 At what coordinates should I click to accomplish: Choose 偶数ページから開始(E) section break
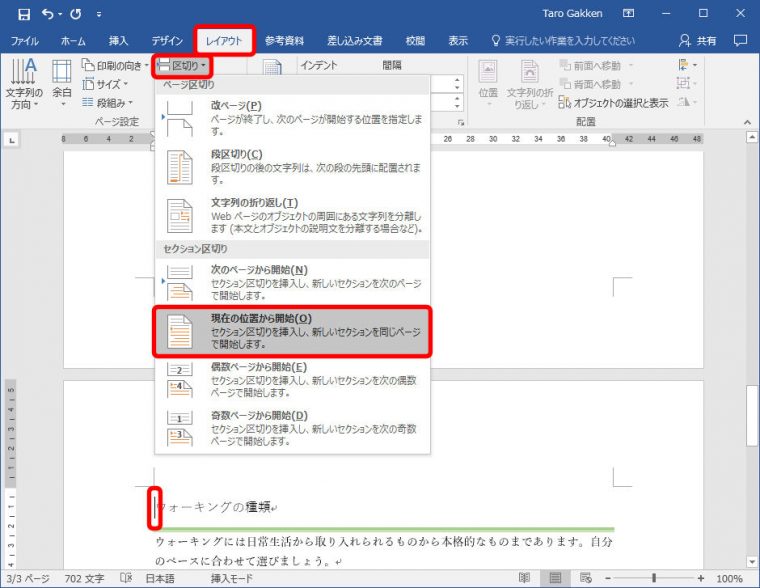[292, 380]
